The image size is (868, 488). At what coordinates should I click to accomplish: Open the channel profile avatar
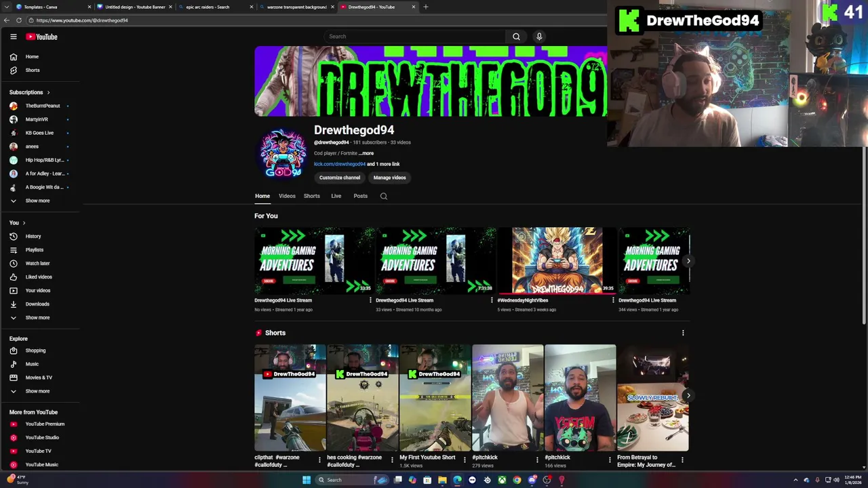(283, 153)
